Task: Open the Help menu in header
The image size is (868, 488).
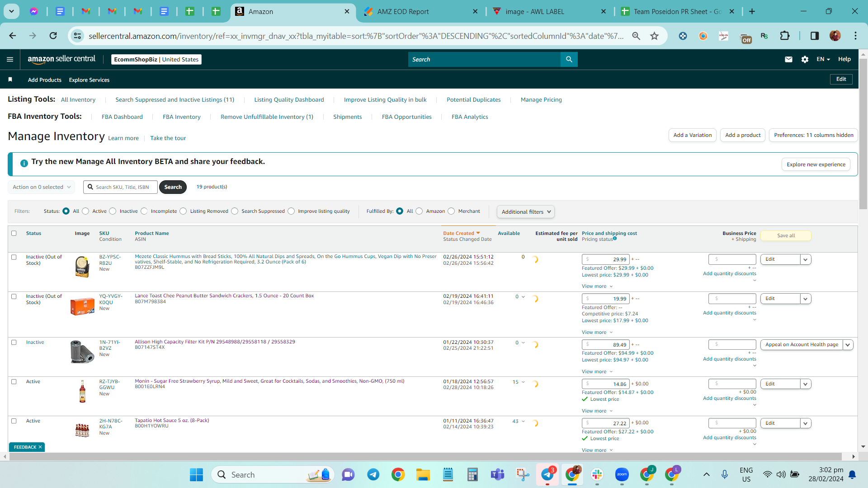Action: [844, 59]
